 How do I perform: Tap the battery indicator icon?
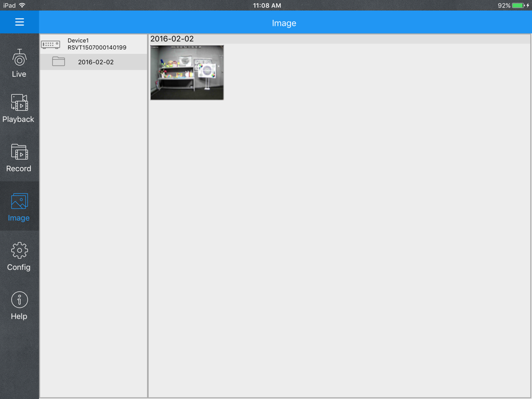518,5
